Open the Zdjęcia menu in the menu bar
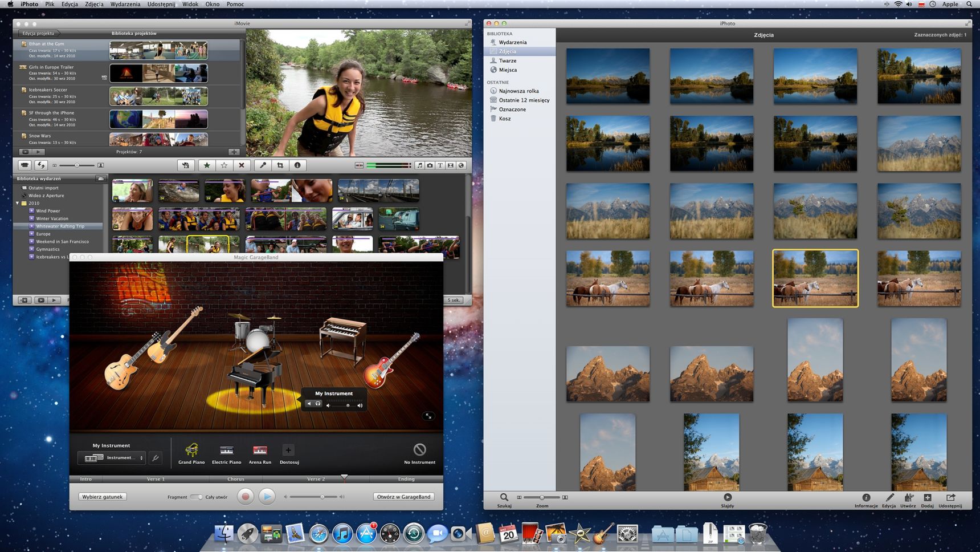 pyautogui.click(x=94, y=4)
